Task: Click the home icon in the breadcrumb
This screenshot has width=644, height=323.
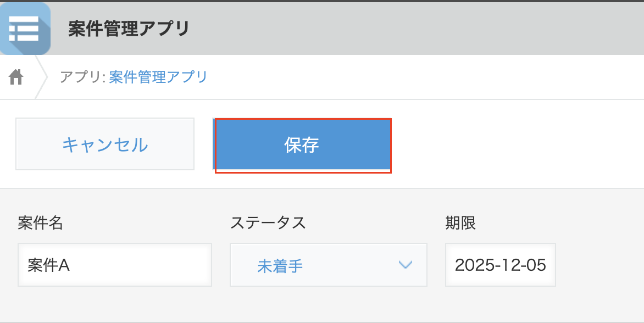Action: [16, 77]
